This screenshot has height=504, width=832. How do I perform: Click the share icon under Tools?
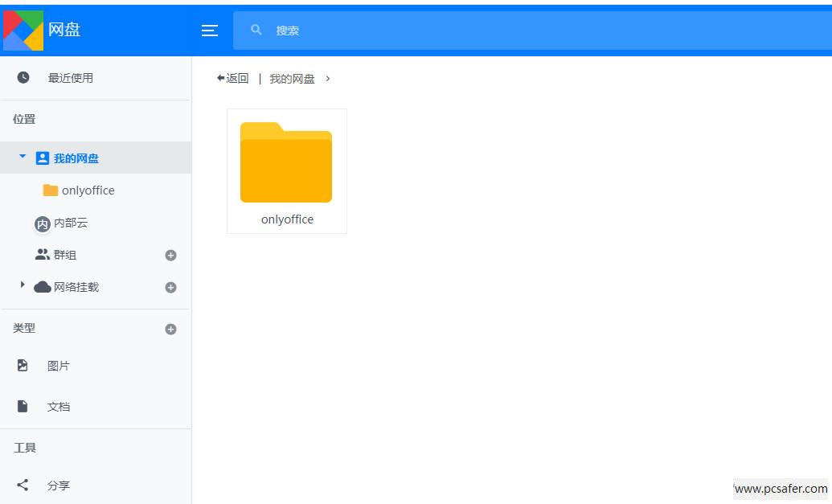[23, 486]
